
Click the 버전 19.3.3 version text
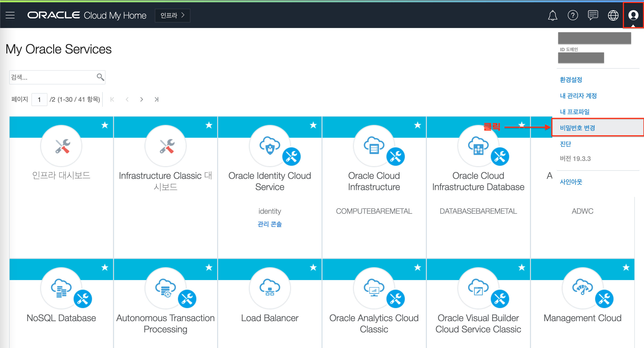click(575, 158)
